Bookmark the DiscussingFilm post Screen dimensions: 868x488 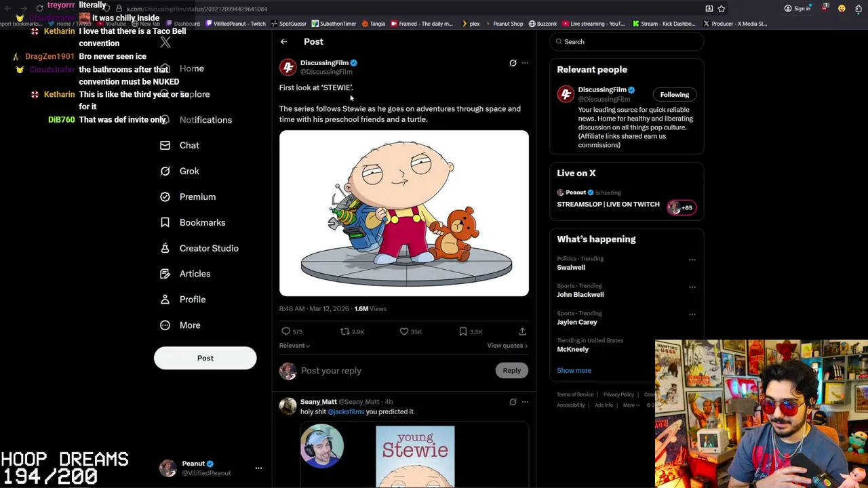[x=463, y=331]
